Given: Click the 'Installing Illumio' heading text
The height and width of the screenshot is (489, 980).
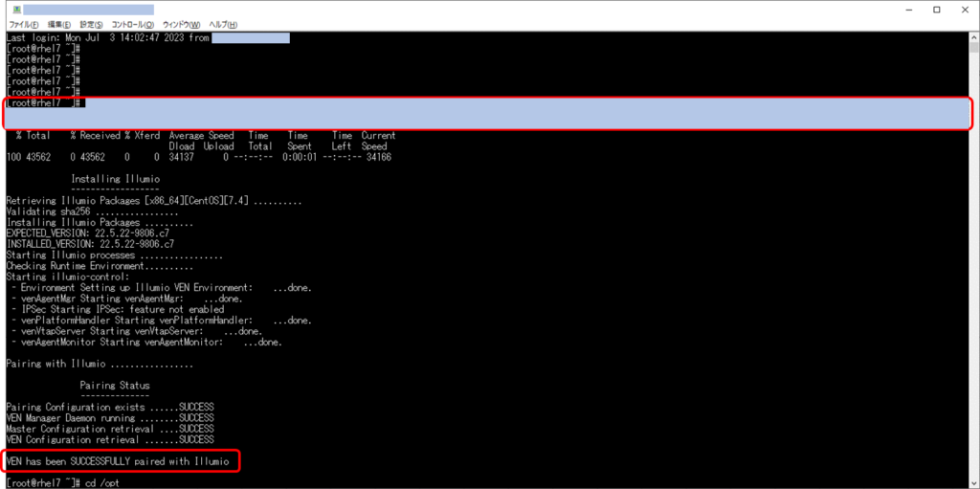Looking at the screenshot, I should pos(115,178).
